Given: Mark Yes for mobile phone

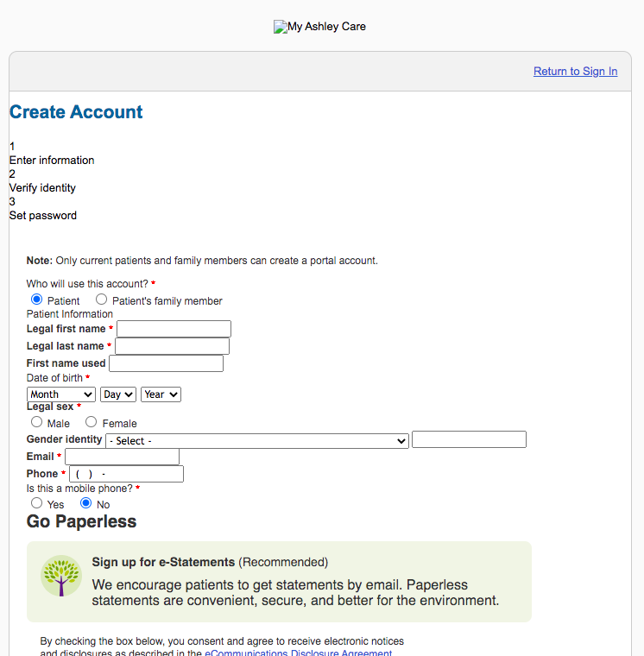Looking at the screenshot, I should pyautogui.click(x=37, y=503).
